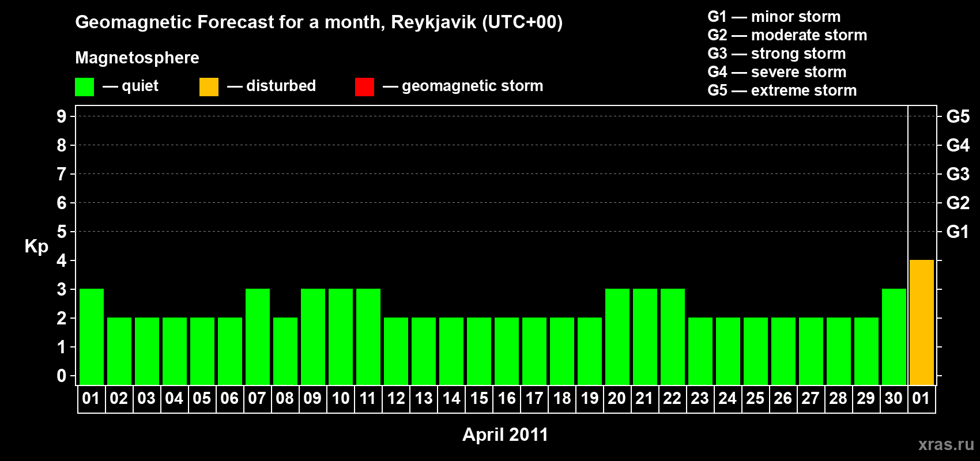
Task: Click 'G4 — severe storm' legend line
Action: (777, 72)
